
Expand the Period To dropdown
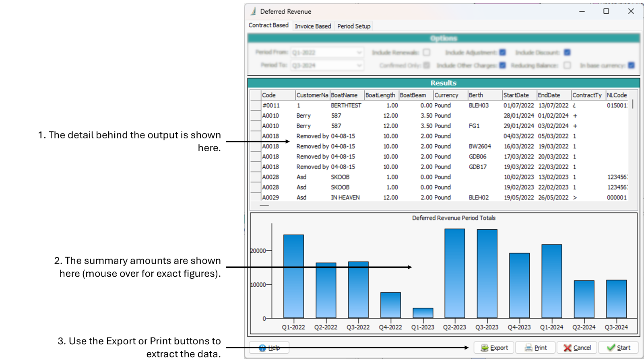359,66
